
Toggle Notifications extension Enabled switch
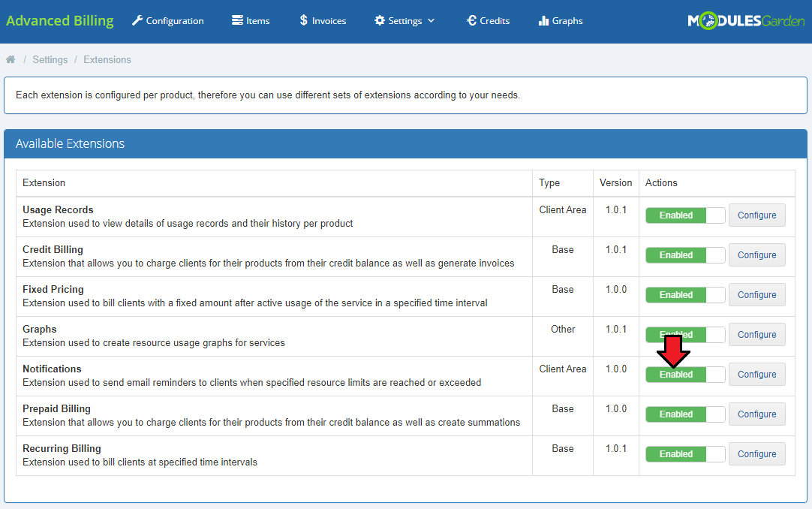[685, 375]
